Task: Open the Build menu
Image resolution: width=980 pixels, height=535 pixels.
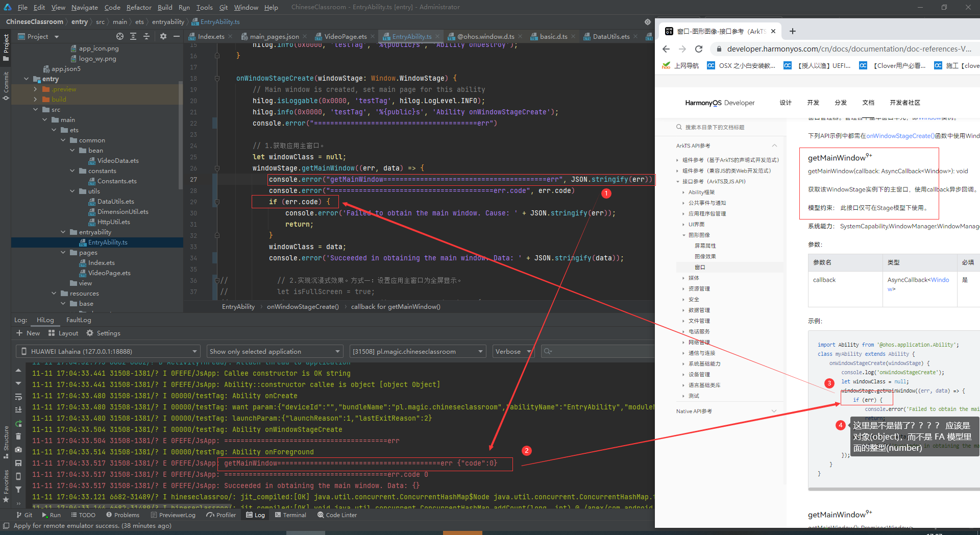Action: click(x=165, y=7)
